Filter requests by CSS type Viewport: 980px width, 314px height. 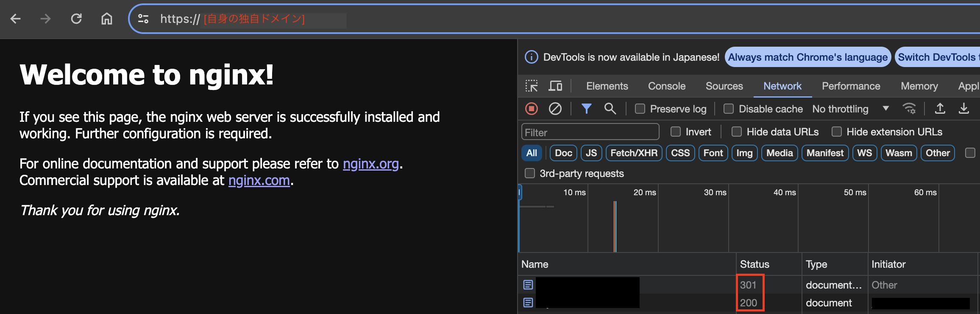(x=680, y=153)
